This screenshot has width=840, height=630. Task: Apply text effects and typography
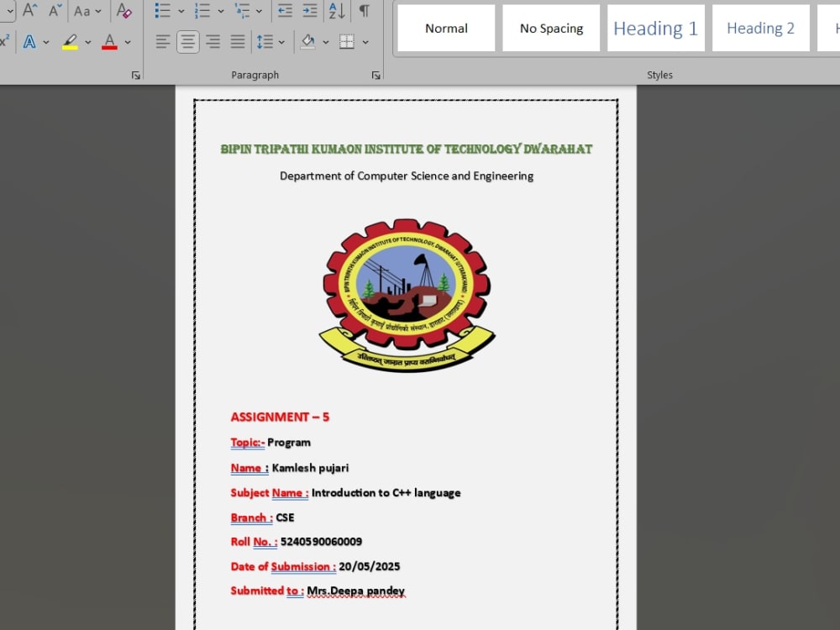29,42
